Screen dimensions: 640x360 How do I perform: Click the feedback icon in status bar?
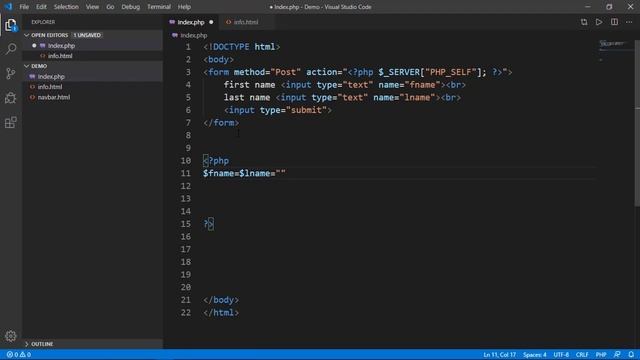coord(617,354)
